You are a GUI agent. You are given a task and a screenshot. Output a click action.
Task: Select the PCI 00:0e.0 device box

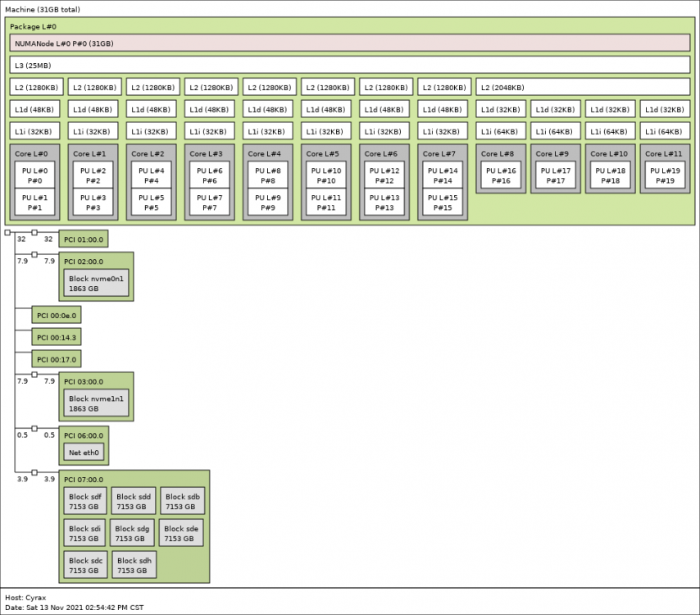point(57,315)
